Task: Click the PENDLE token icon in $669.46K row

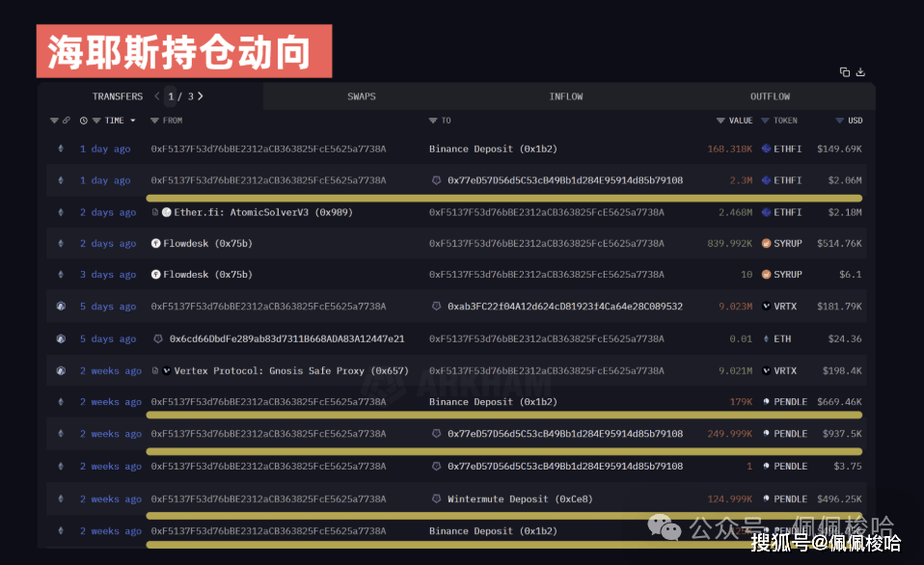Action: (x=766, y=402)
